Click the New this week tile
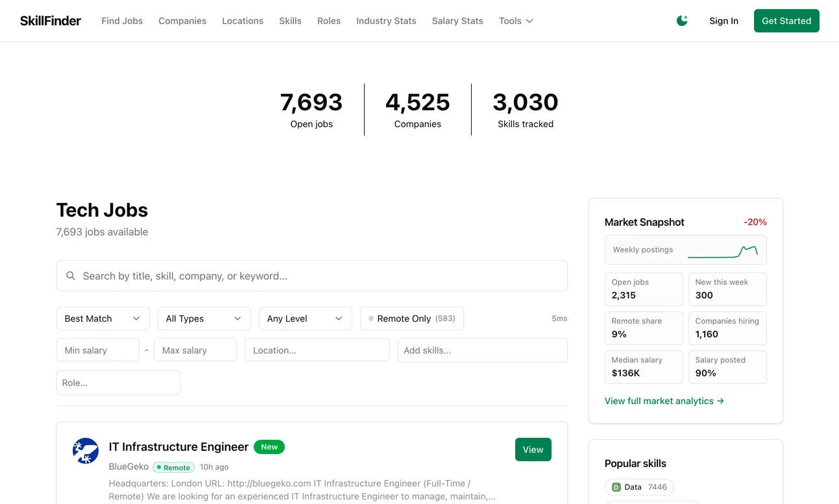839x504 pixels. pos(727,289)
